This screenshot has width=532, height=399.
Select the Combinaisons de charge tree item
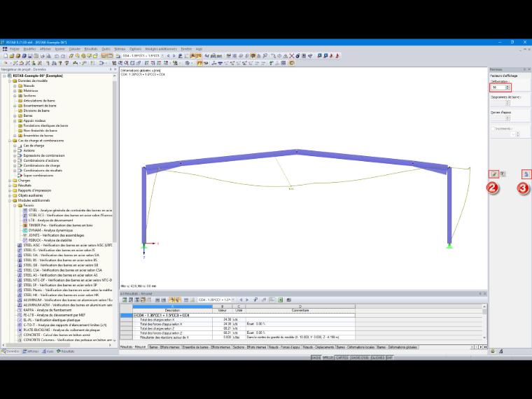41,166
